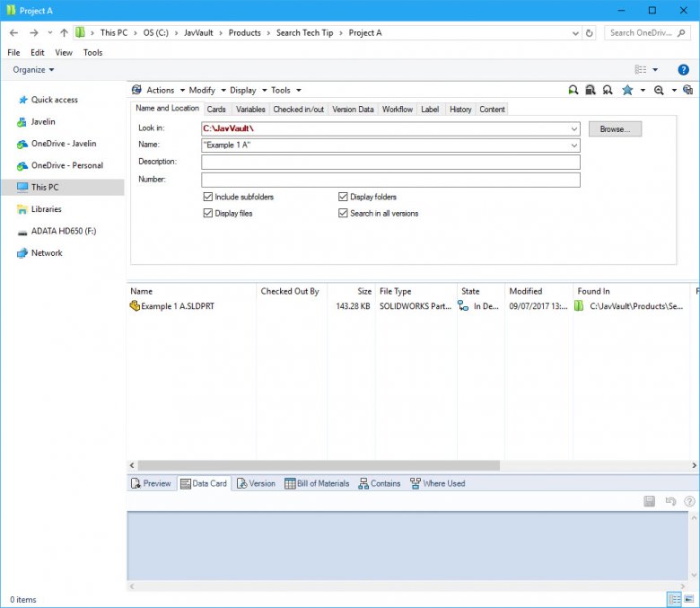Toggle Display files checkbox

(207, 213)
